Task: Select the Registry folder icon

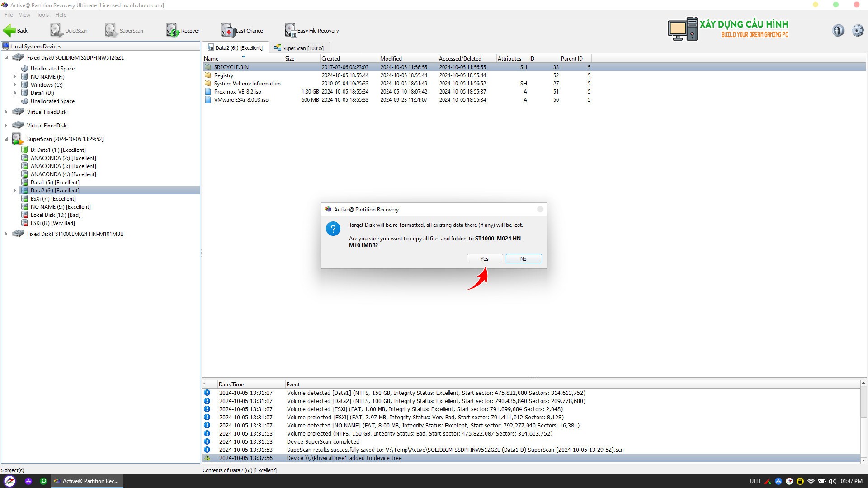Action: pos(208,75)
